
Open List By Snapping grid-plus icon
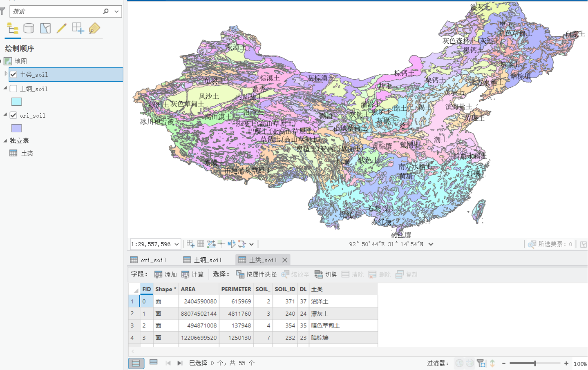click(x=78, y=28)
